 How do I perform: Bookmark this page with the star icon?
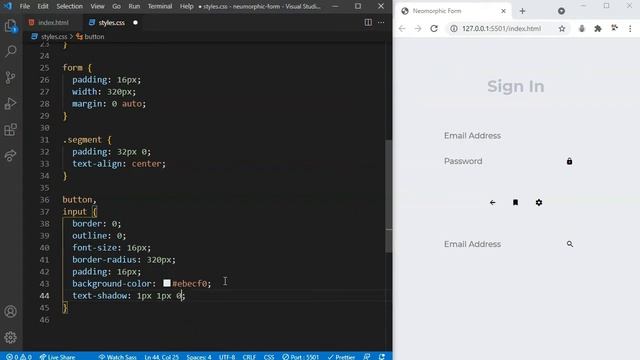coord(562,29)
